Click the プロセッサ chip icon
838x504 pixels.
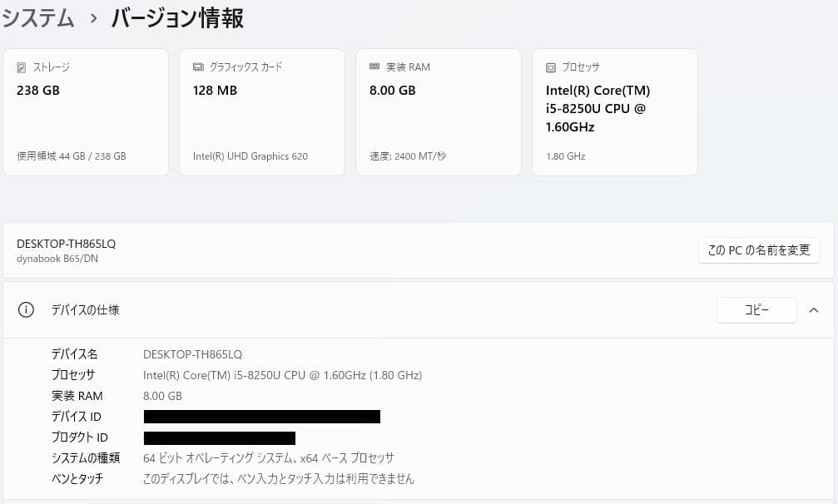[553, 67]
